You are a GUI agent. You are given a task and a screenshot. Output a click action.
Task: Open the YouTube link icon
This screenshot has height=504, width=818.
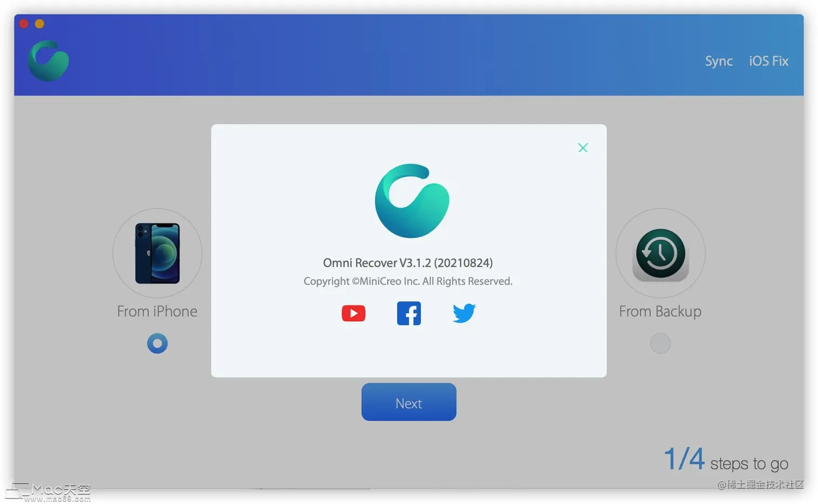point(353,313)
